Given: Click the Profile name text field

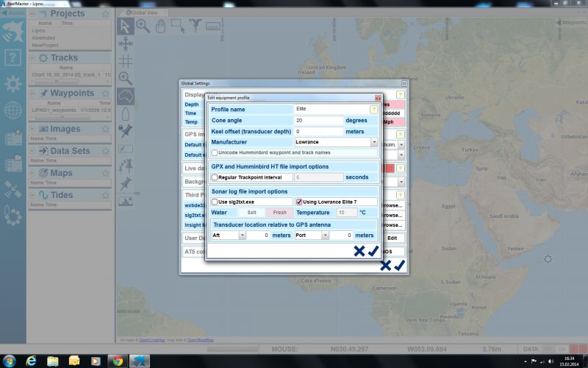Looking at the screenshot, I should (x=330, y=109).
